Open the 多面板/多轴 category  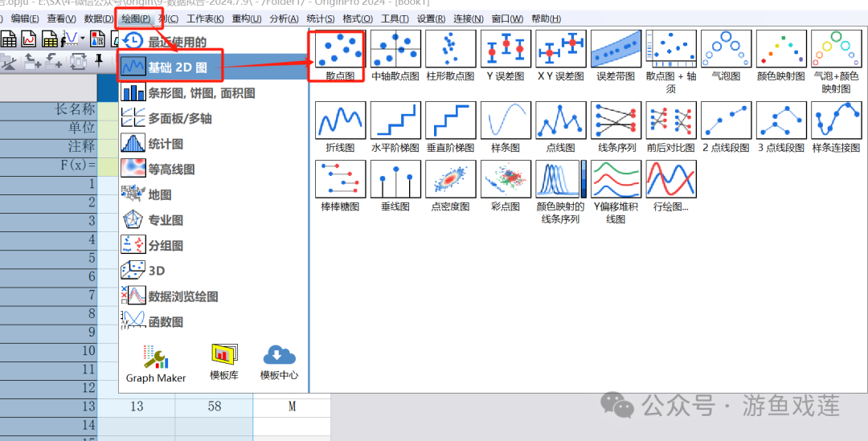click(213, 118)
